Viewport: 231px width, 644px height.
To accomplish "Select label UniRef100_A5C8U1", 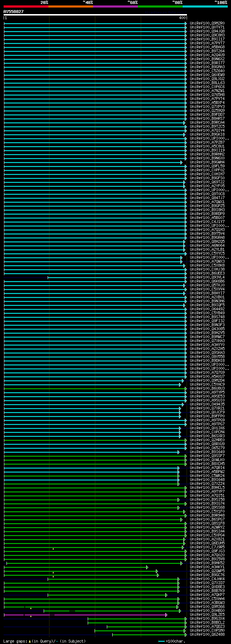I will point(207,146).
